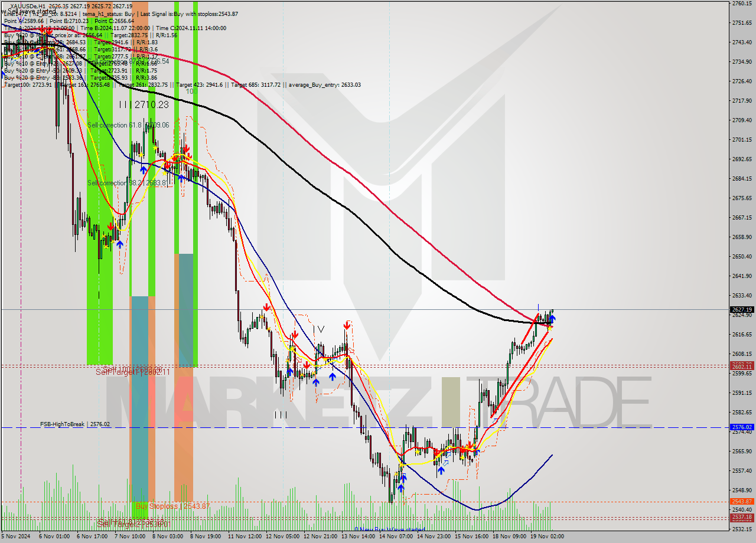This screenshot has width=756, height=543.
Task: Click the '5 Nov 2024' time axis label
Action: point(15,537)
